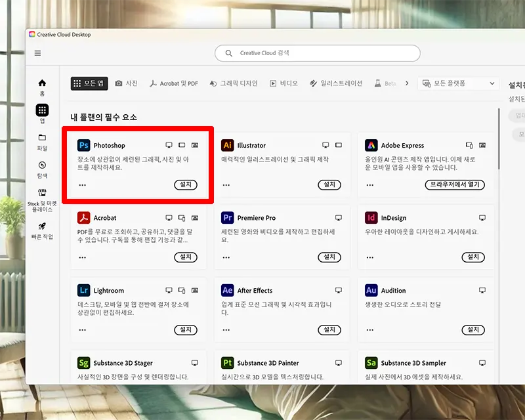
Task: Click the Substance 3D Painter title
Action: (268, 363)
